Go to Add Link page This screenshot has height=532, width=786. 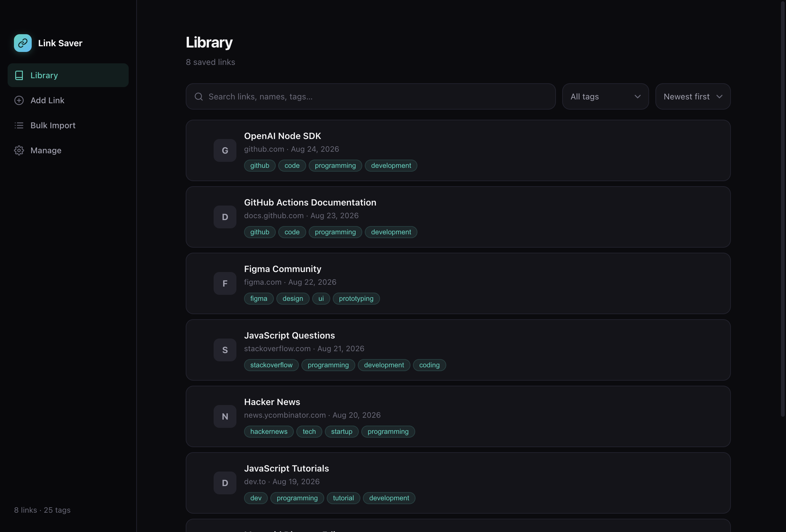pos(68,100)
